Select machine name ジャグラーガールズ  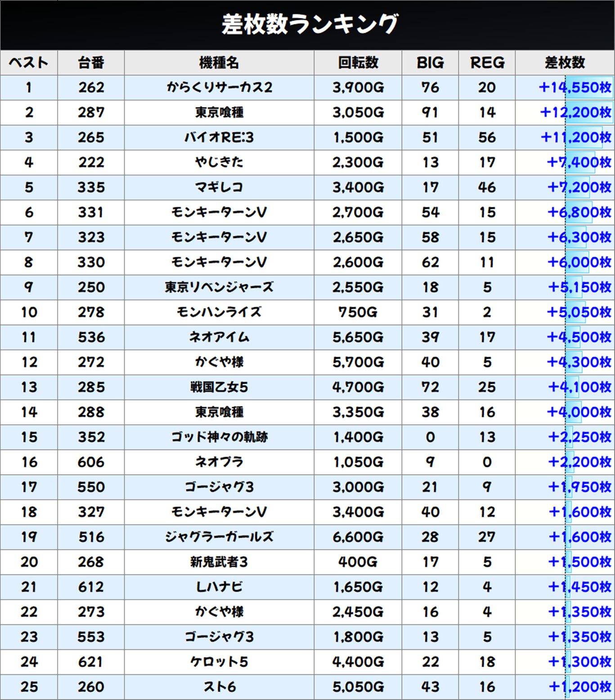[x=219, y=537]
